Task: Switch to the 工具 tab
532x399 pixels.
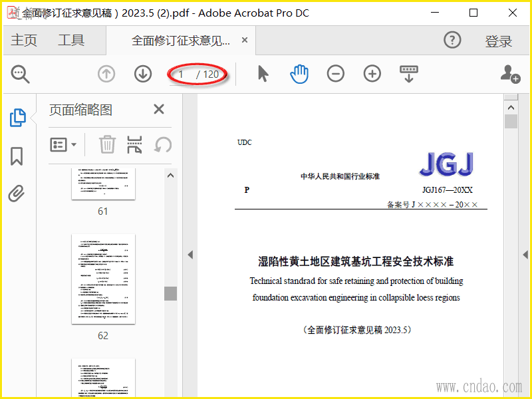Action: pyautogui.click(x=71, y=41)
